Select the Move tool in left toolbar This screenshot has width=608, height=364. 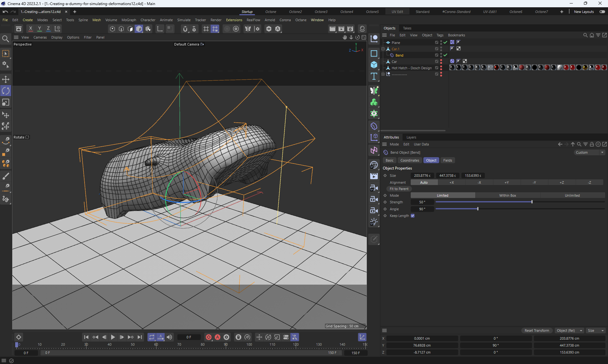click(6, 79)
